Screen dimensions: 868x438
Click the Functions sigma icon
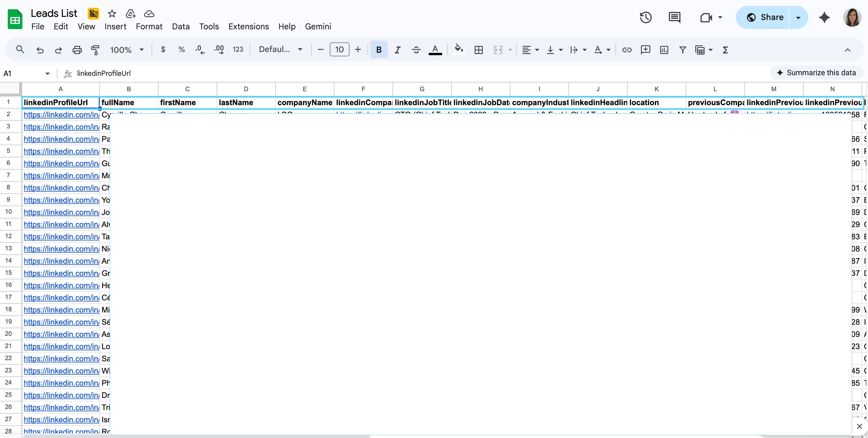[725, 50]
